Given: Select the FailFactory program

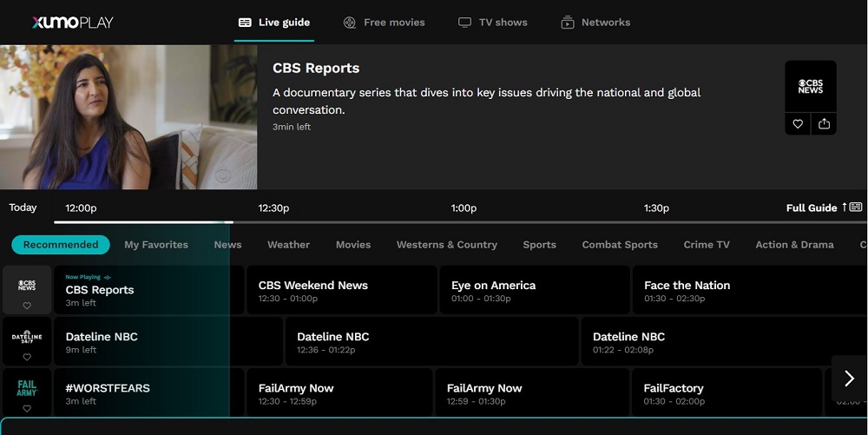Looking at the screenshot, I should [727, 392].
